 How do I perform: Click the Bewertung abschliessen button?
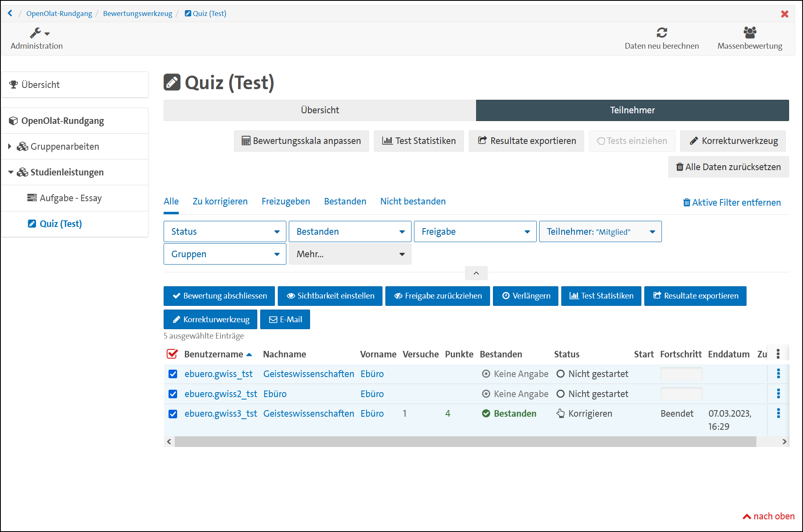click(219, 296)
